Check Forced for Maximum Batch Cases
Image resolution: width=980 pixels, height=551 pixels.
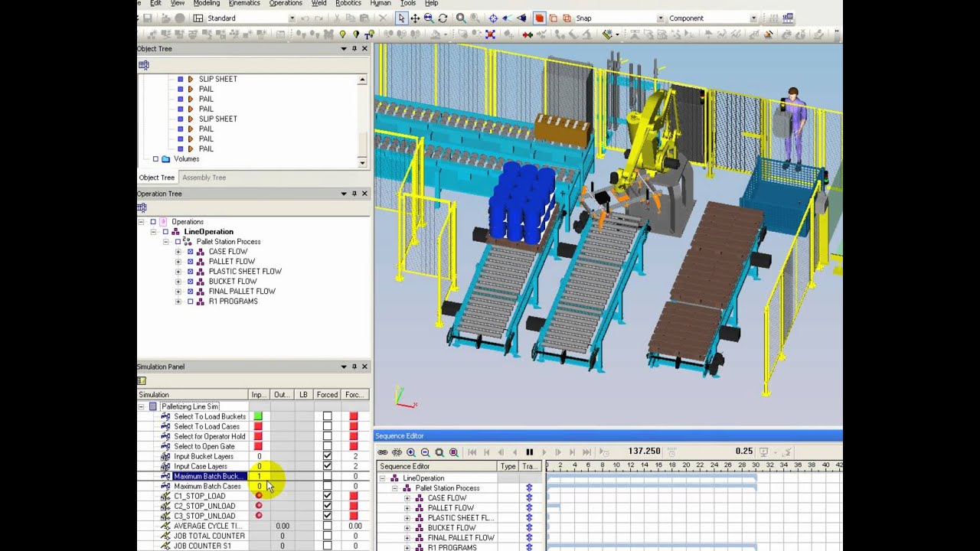click(328, 486)
